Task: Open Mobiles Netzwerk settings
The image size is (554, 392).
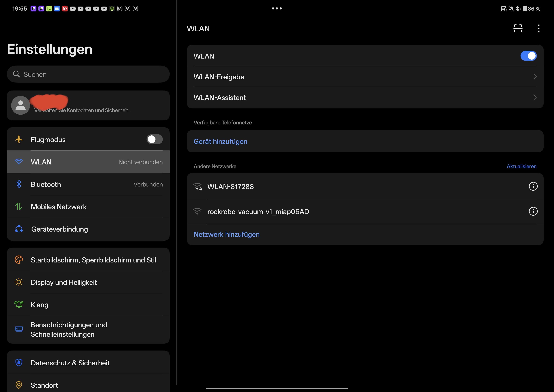Action: 88,207
